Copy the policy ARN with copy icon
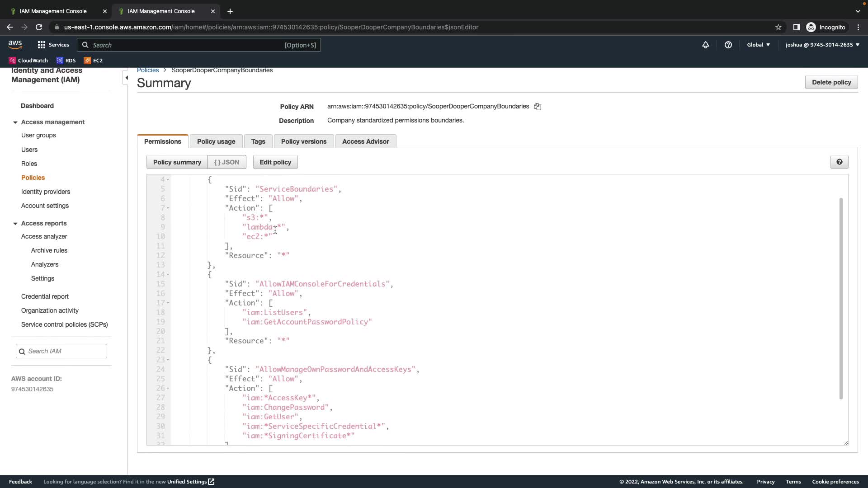This screenshot has height=488, width=868. click(x=537, y=107)
